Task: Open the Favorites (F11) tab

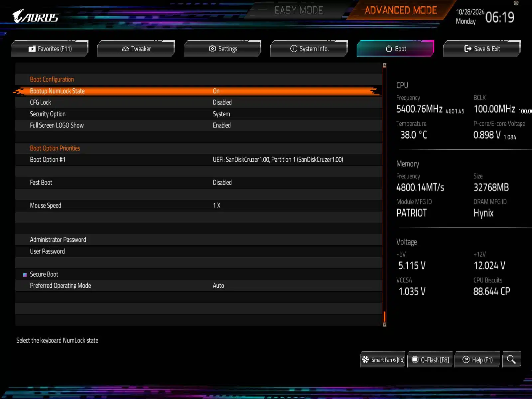Action: click(x=50, y=49)
